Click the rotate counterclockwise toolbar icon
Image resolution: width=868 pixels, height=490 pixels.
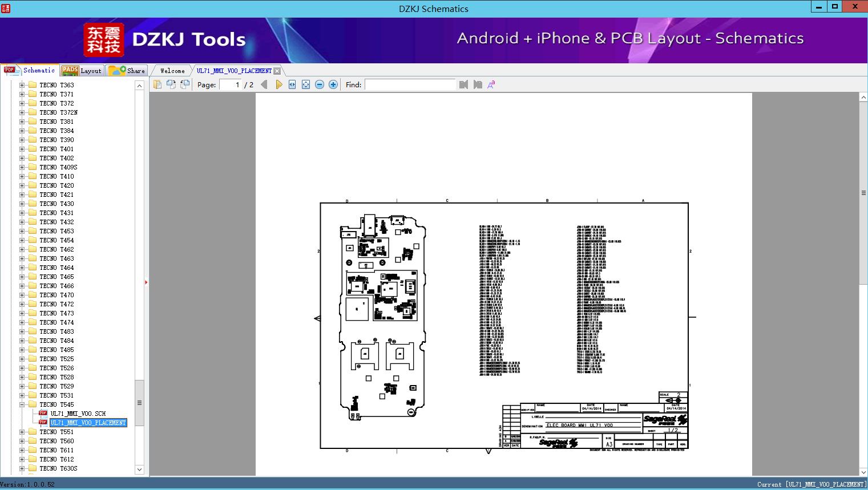click(x=171, y=84)
